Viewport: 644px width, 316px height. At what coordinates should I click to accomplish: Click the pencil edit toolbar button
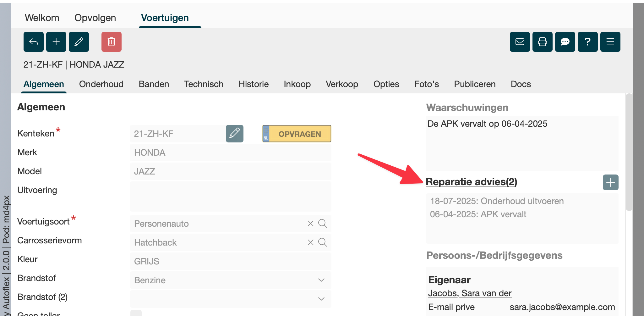[x=79, y=42]
